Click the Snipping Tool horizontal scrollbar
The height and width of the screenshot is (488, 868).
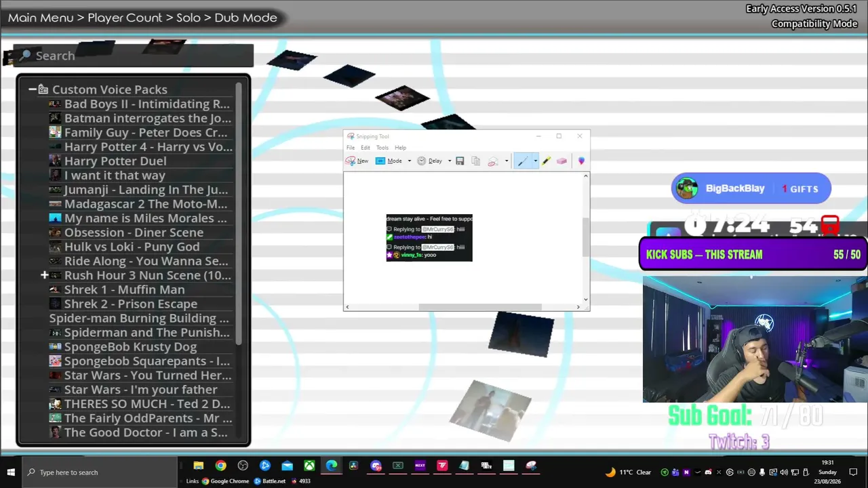(480, 307)
